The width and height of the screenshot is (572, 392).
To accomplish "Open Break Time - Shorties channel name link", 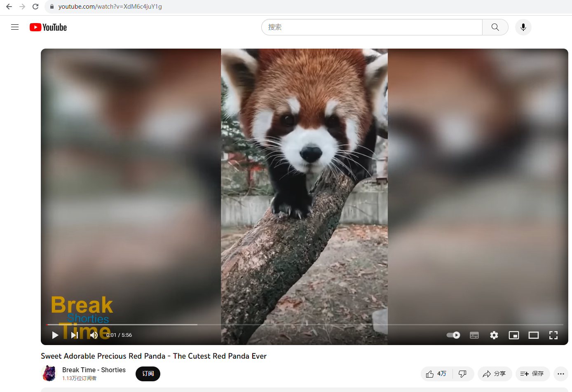I will (94, 370).
